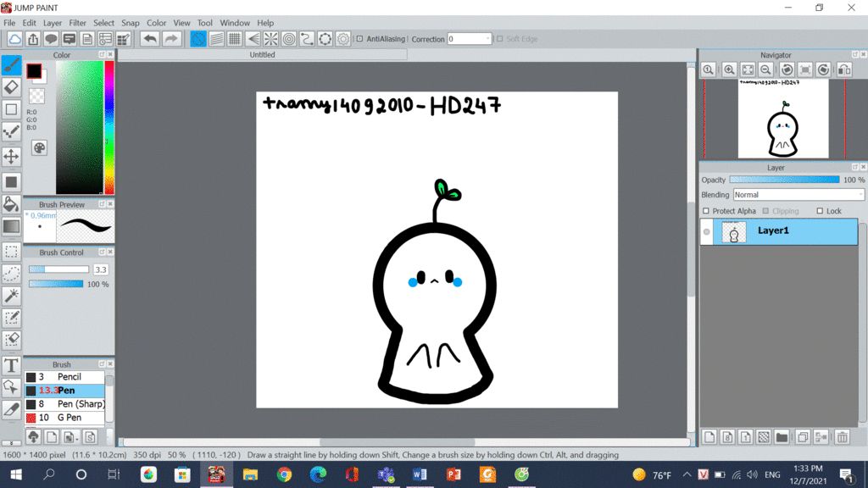Enable radial snap
868x488 pixels.
(x=270, y=39)
